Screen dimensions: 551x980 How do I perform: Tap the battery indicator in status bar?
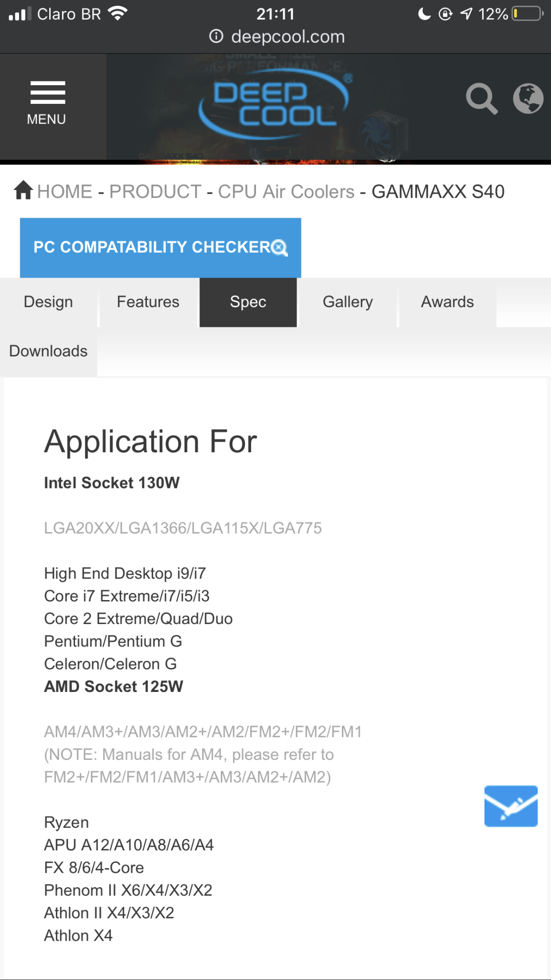528,14
